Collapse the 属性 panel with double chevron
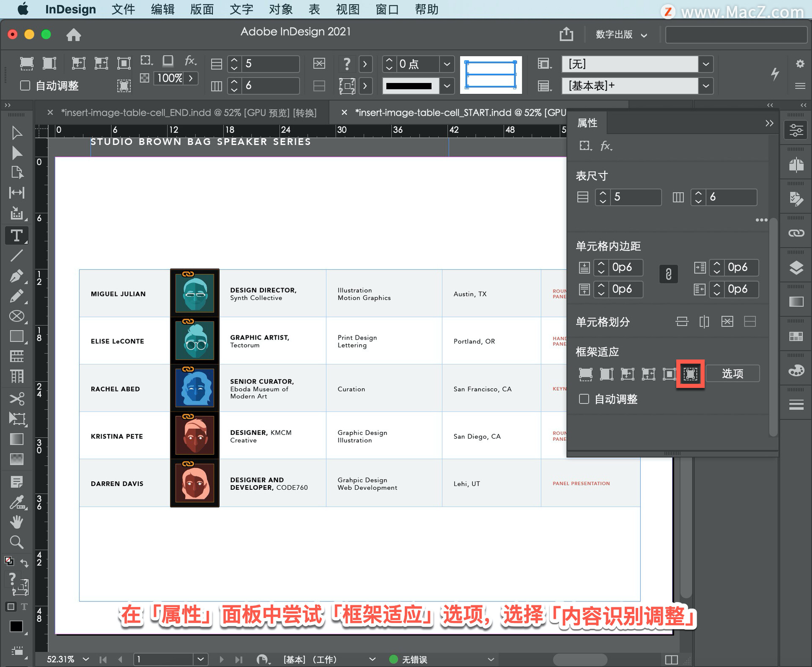Image resolution: width=812 pixels, height=667 pixels. [x=769, y=123]
